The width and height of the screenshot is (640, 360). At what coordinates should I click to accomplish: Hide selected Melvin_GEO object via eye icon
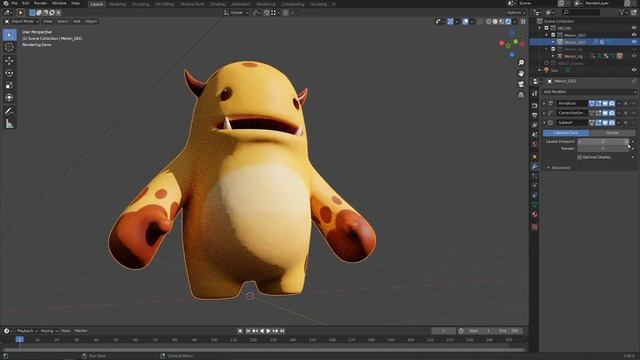[634, 42]
